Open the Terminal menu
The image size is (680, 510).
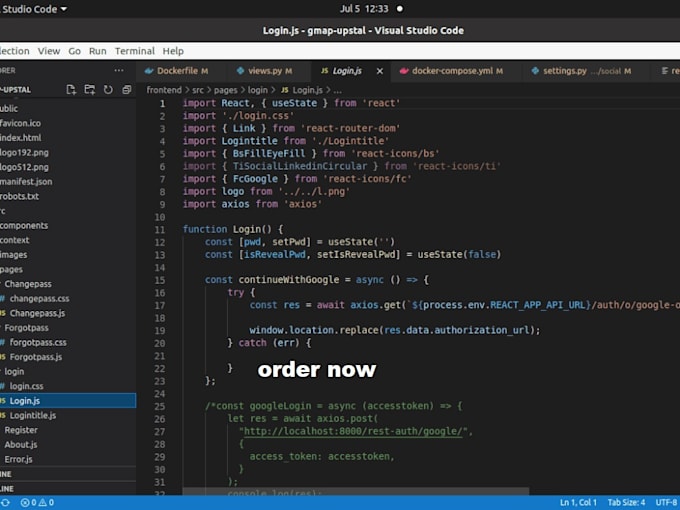click(x=134, y=51)
